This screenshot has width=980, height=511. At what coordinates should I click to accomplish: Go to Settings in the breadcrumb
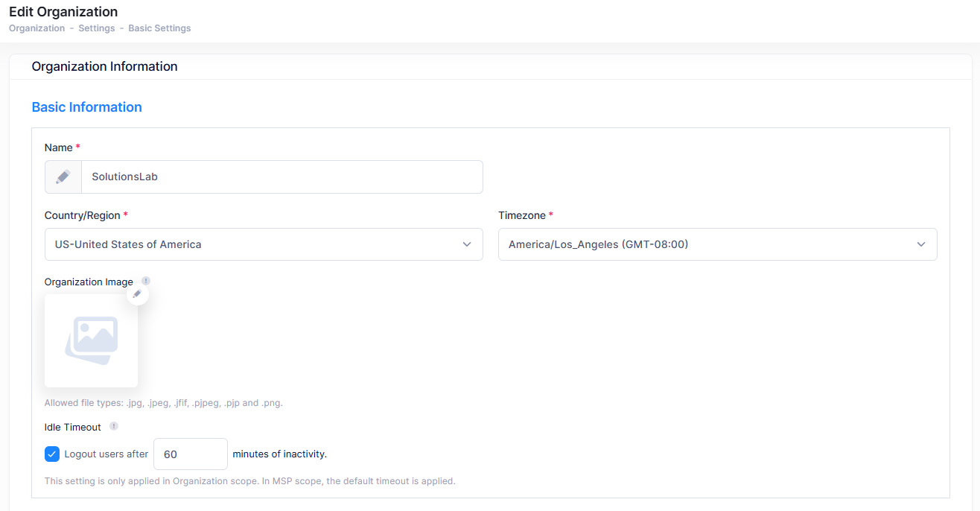coord(96,28)
